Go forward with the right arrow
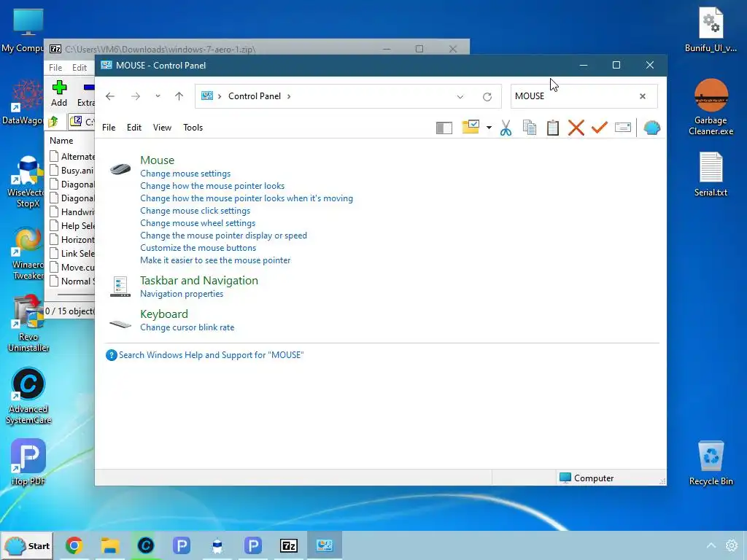Image resolution: width=747 pixels, height=560 pixels. click(136, 96)
